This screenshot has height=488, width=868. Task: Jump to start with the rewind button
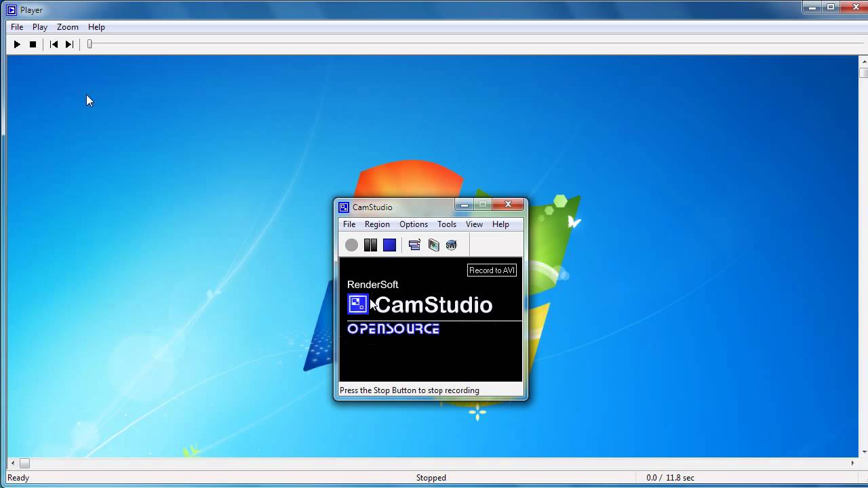click(x=54, y=45)
